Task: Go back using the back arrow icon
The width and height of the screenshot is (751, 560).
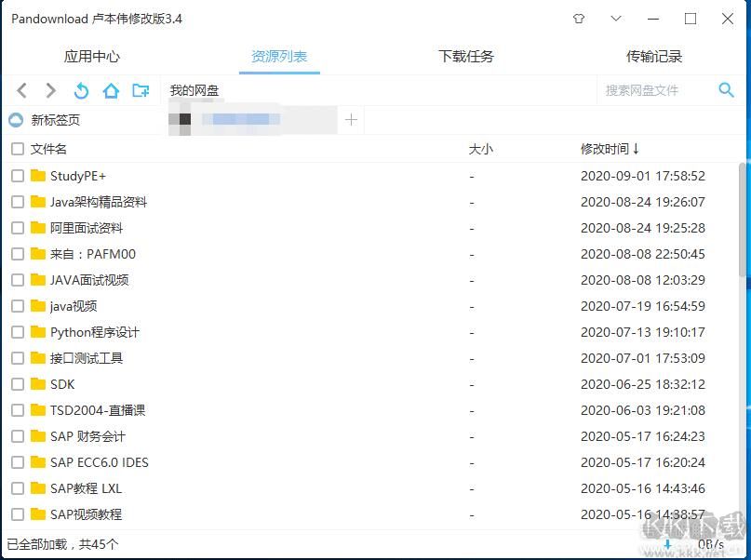Action: pos(21,90)
